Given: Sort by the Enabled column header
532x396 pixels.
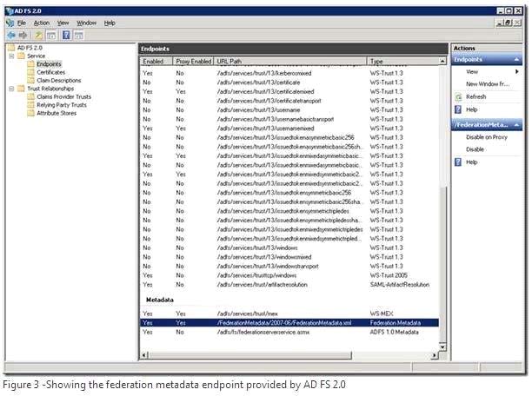Looking at the screenshot, I should (156, 62).
